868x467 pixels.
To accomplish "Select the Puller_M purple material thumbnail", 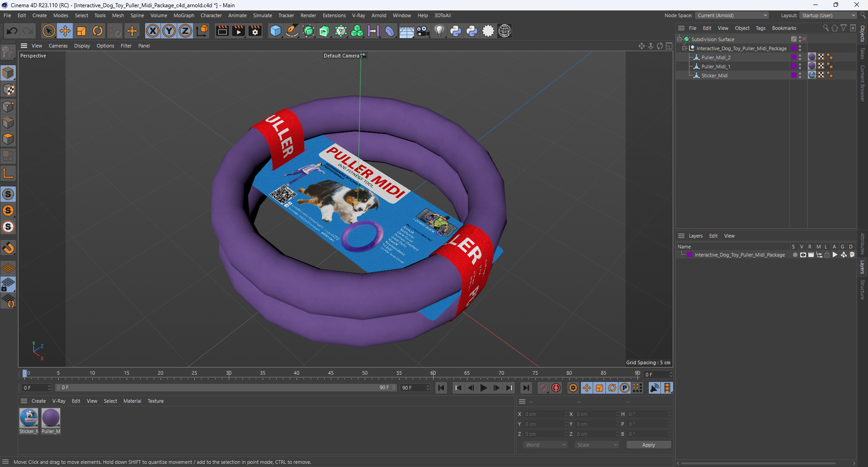I will [x=51, y=418].
